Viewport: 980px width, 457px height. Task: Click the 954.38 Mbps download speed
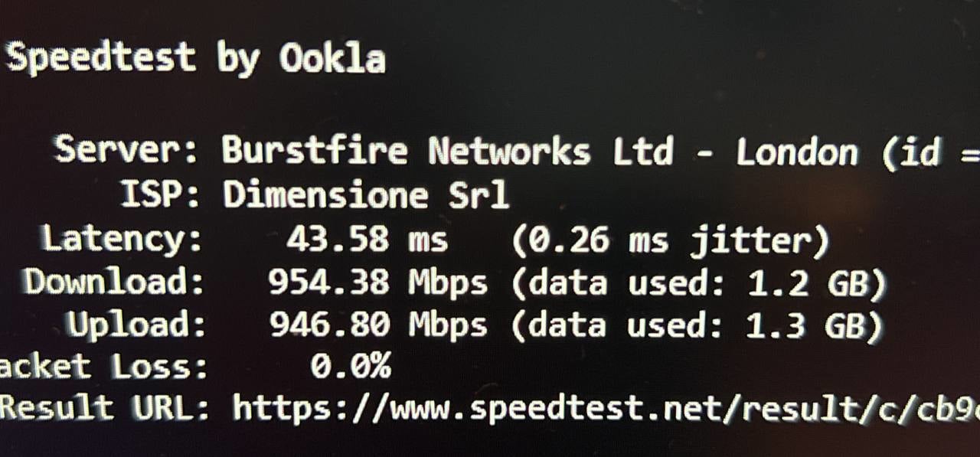[377, 283]
